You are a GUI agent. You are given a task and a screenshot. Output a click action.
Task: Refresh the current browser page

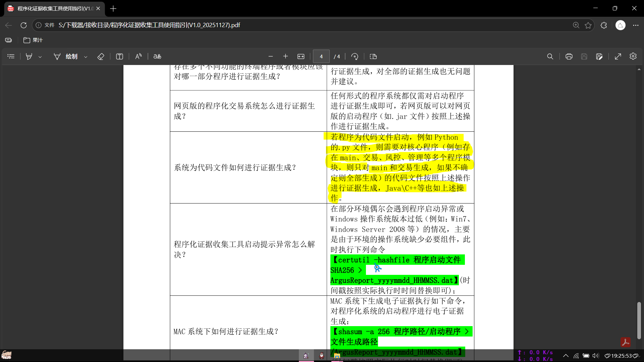coord(23,25)
